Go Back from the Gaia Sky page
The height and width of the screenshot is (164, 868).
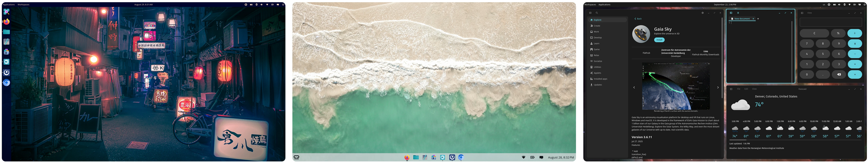click(638, 19)
